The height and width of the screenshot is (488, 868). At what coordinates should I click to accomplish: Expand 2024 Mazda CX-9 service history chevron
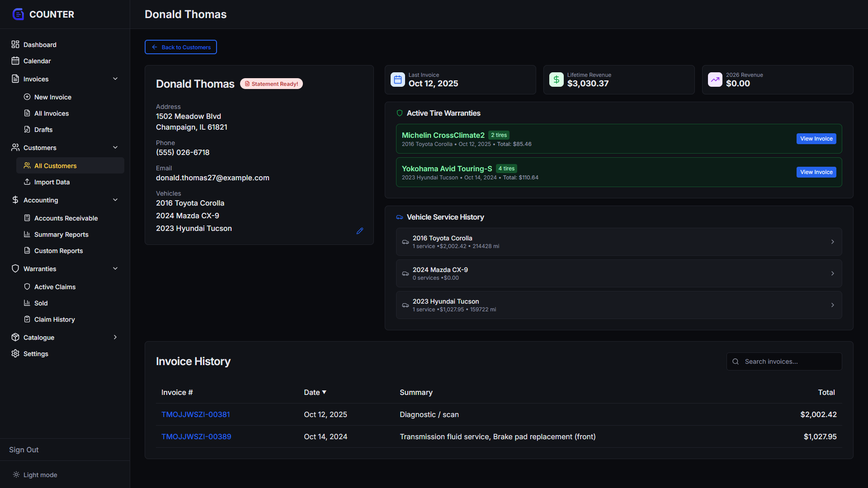point(832,273)
